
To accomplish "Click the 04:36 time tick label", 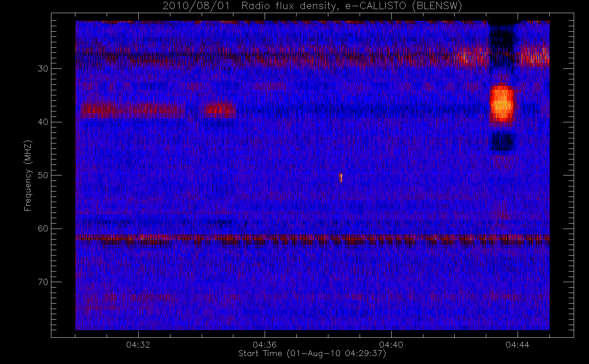I will (265, 345).
